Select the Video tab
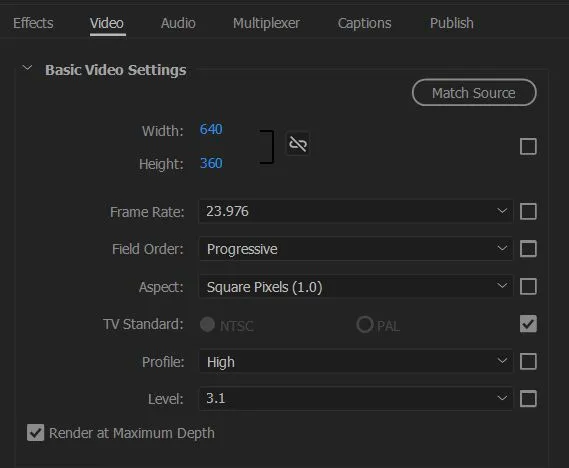 click(107, 23)
